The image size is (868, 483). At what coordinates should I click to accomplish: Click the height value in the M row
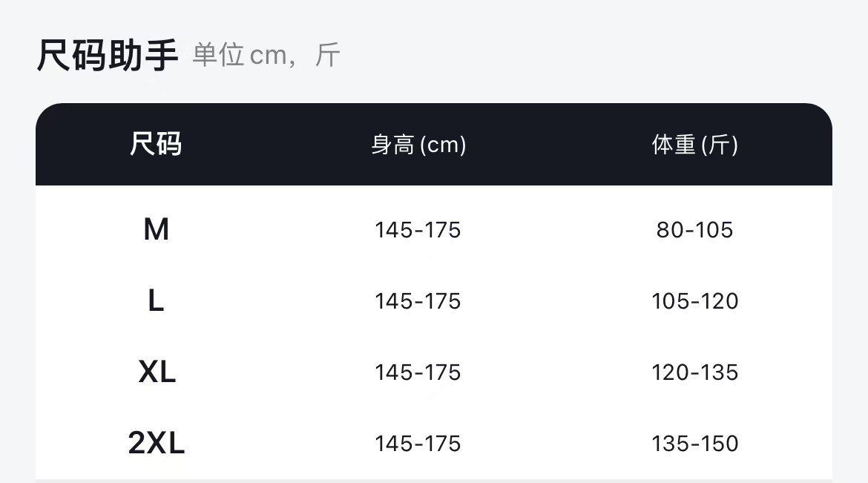(418, 230)
